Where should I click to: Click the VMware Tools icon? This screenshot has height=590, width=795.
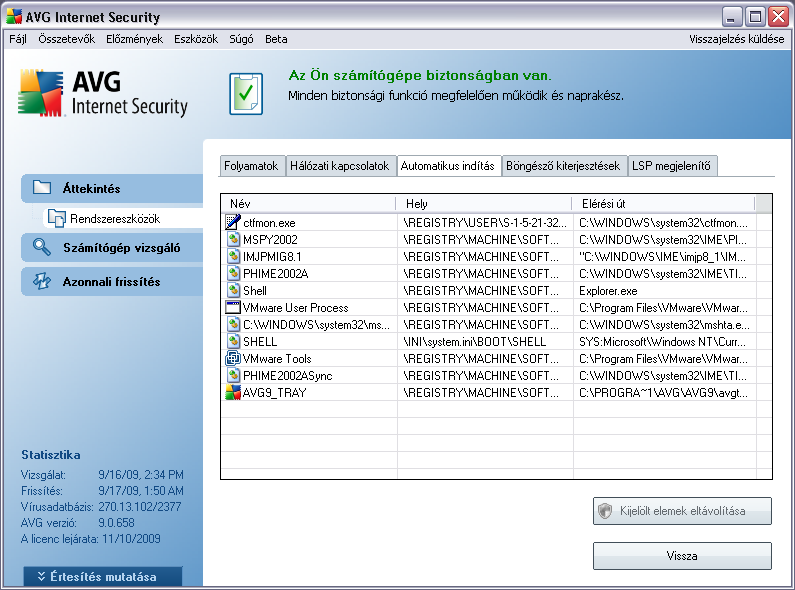tap(233, 358)
